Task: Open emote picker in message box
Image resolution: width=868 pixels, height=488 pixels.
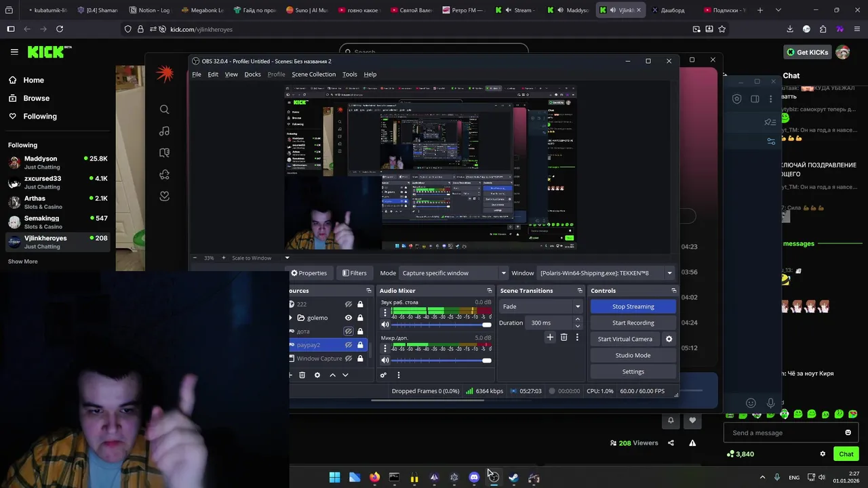Action: [848, 432]
